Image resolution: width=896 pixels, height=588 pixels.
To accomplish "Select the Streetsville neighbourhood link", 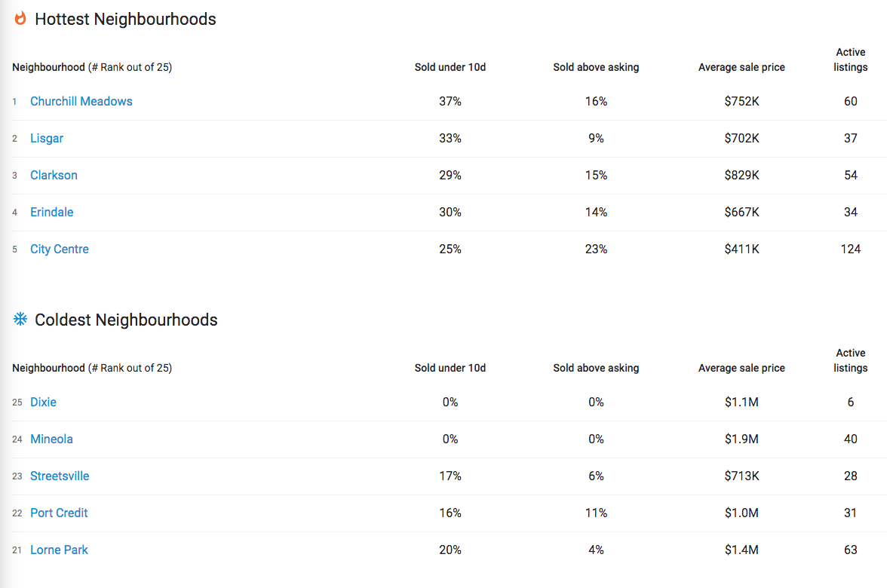I will pyautogui.click(x=60, y=476).
